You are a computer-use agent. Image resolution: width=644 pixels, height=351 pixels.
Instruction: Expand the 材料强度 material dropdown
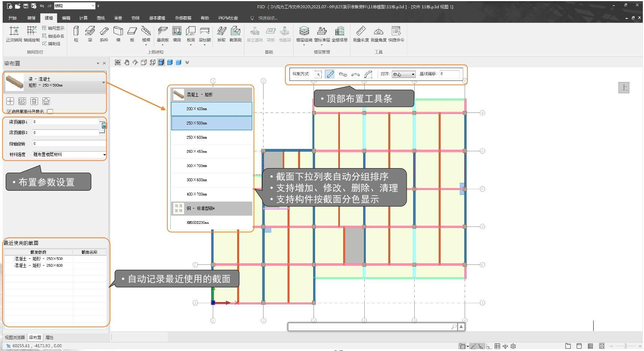(x=104, y=155)
